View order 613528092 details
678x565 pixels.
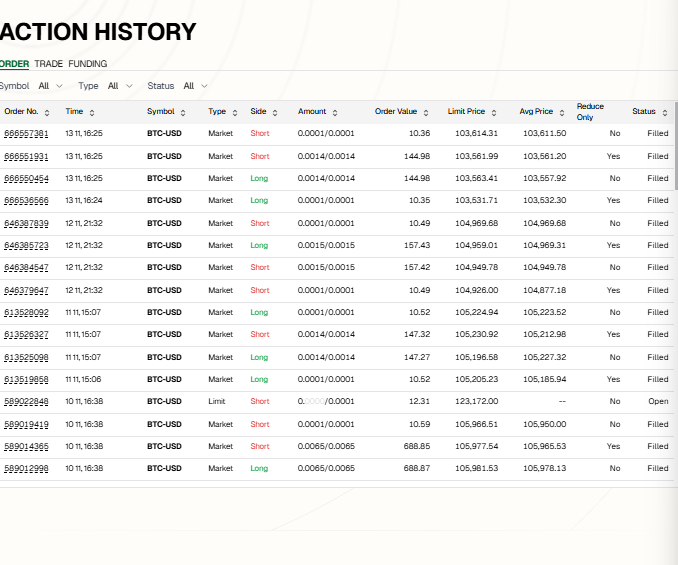point(26,313)
